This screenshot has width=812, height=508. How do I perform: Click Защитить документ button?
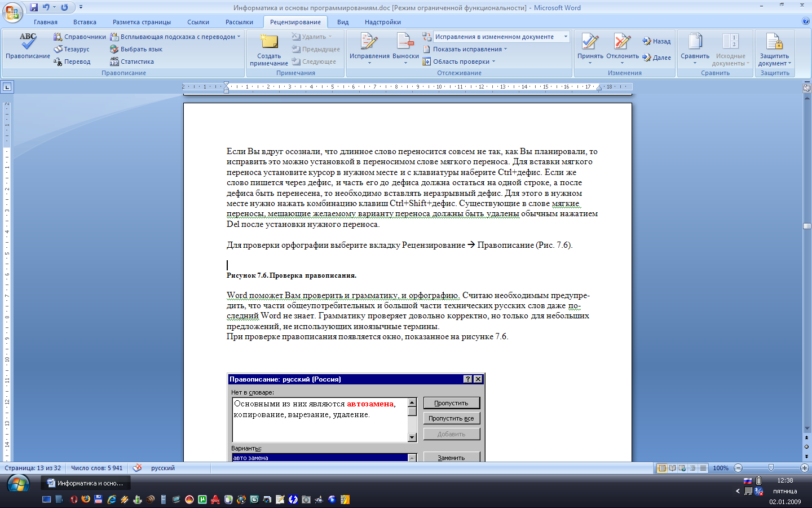[x=774, y=49]
